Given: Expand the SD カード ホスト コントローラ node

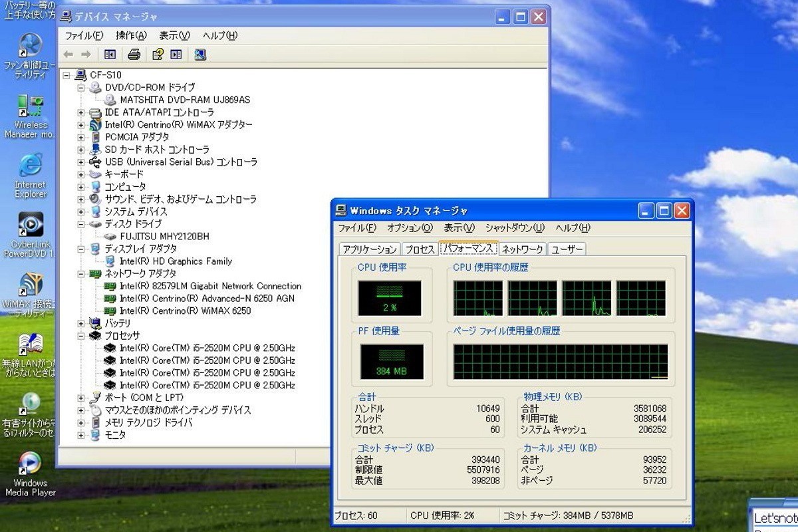Looking at the screenshot, I should point(81,150).
